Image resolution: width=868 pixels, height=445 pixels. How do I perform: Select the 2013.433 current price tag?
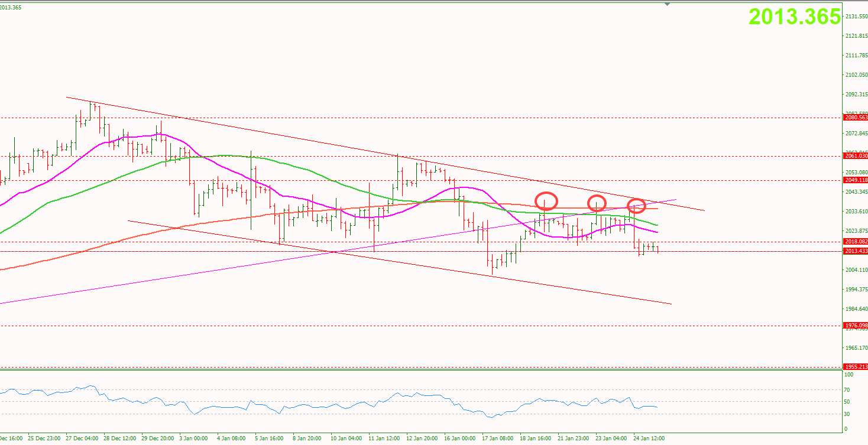point(856,251)
